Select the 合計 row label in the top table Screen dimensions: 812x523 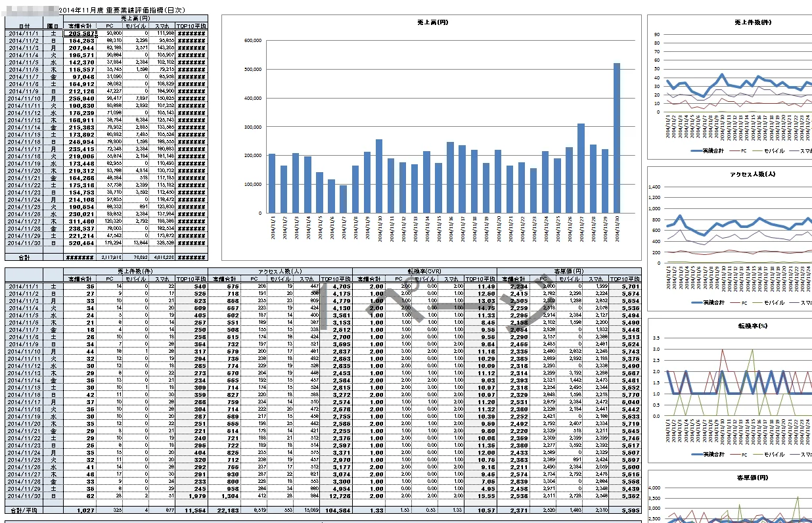(x=24, y=257)
